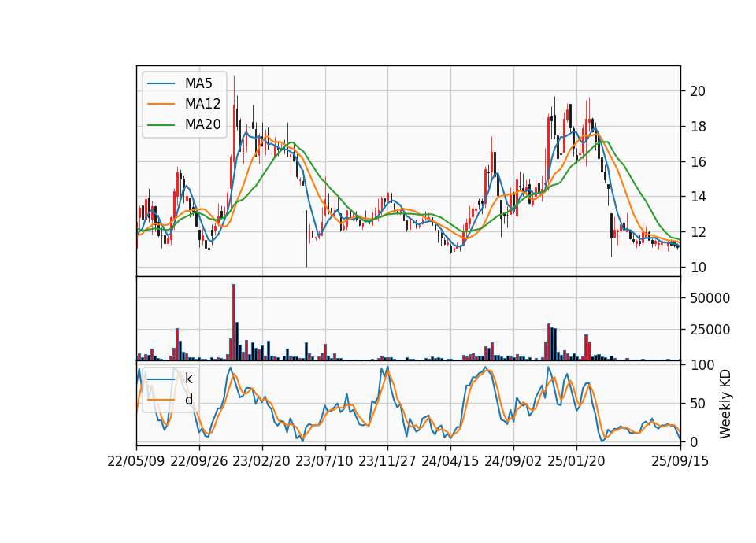
Task: Click the 24/04/15 date axis label
Action: pos(450,462)
